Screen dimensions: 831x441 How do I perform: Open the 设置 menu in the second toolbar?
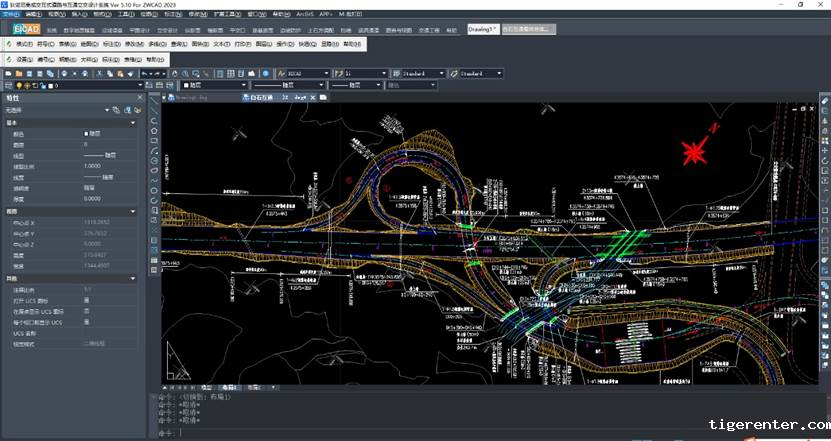tap(24, 59)
